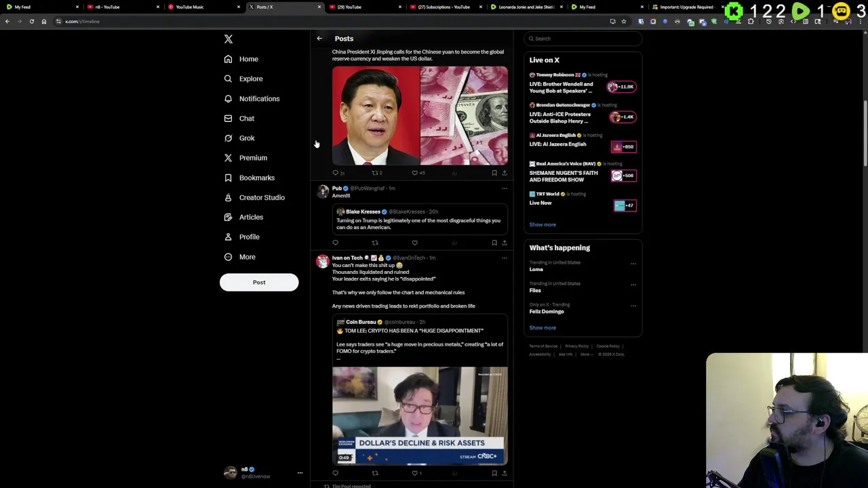
Task: Go to Explore in the sidebar
Action: point(243,79)
